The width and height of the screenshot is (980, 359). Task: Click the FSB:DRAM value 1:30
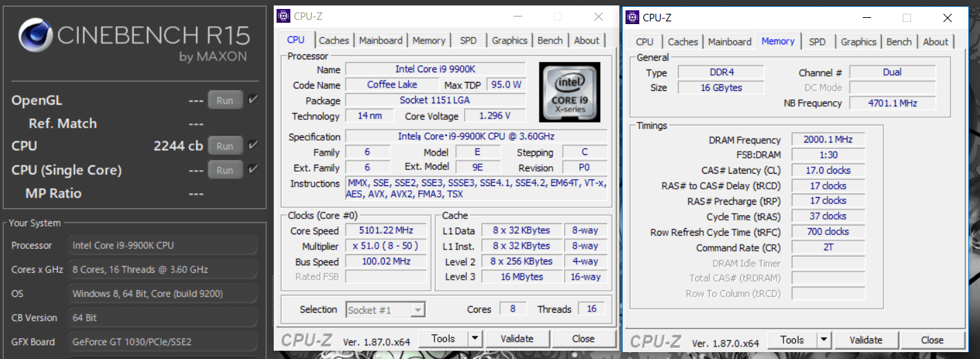click(828, 155)
